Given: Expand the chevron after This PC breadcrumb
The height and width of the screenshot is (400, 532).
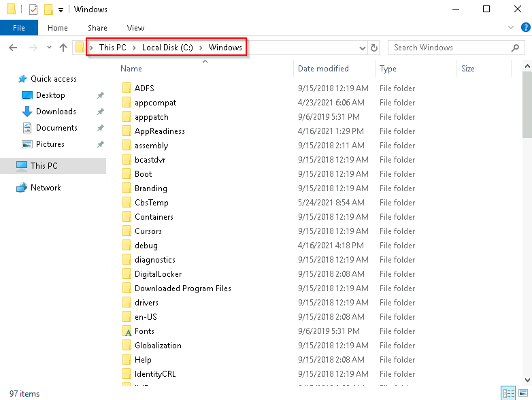Looking at the screenshot, I should [x=134, y=48].
